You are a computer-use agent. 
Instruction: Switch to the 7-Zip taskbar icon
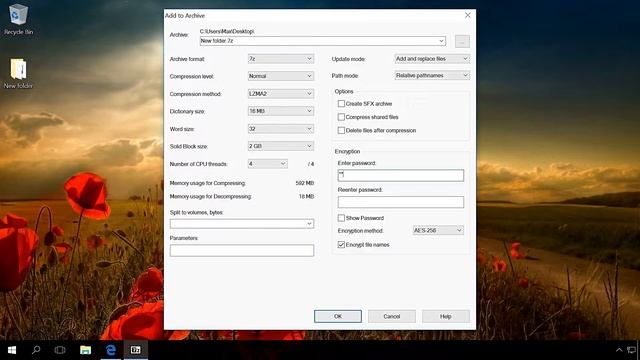point(136,350)
